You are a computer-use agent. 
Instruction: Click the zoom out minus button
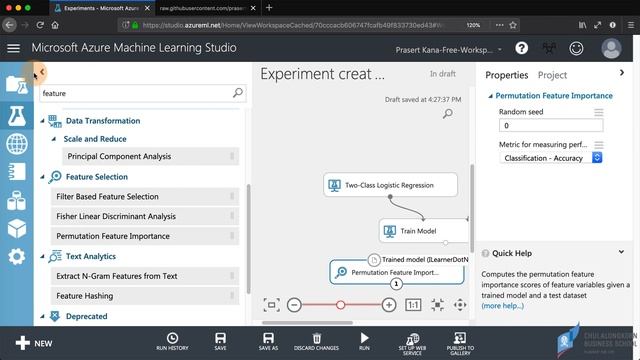coord(294,305)
